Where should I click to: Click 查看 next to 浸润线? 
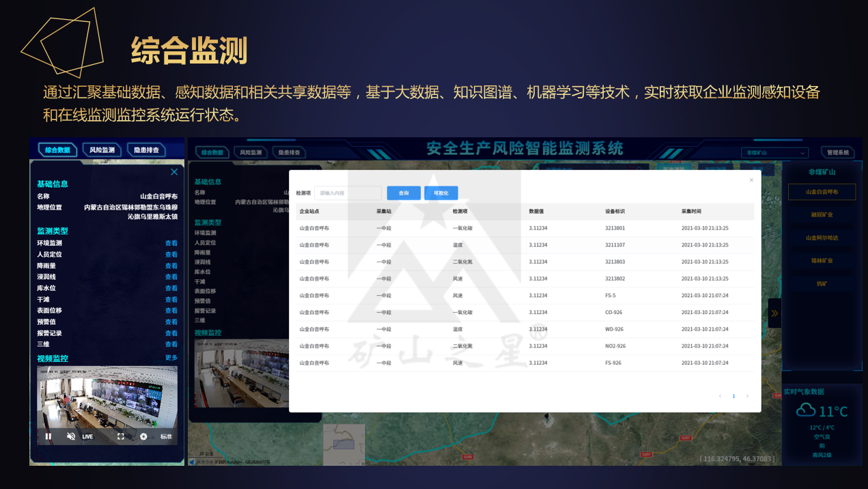[171, 277]
